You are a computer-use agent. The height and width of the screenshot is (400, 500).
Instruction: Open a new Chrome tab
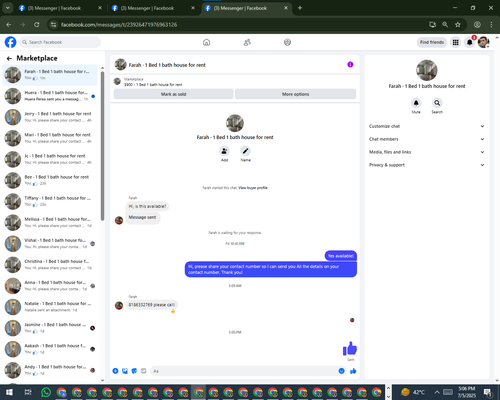point(300,8)
